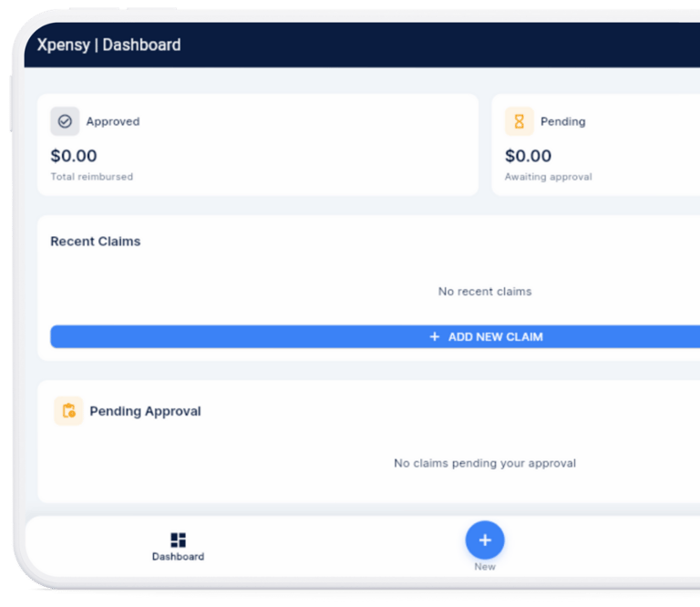Click No claims pending your approval text
Image resolution: width=700 pixels, height=607 pixels.
[x=485, y=463]
